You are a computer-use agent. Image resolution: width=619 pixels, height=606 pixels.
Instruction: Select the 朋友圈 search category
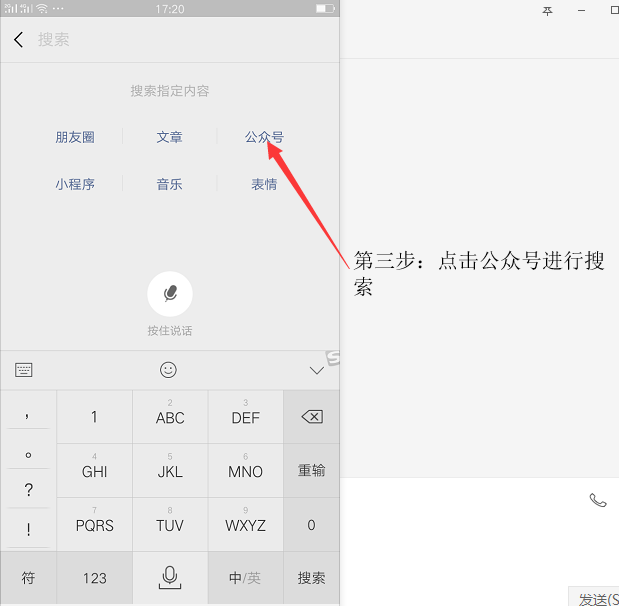pos(75,137)
